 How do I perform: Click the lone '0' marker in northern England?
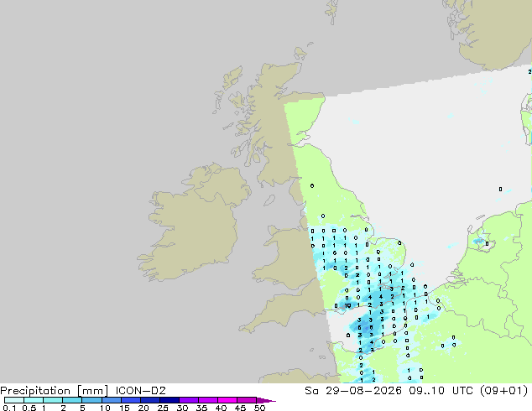click(312, 186)
